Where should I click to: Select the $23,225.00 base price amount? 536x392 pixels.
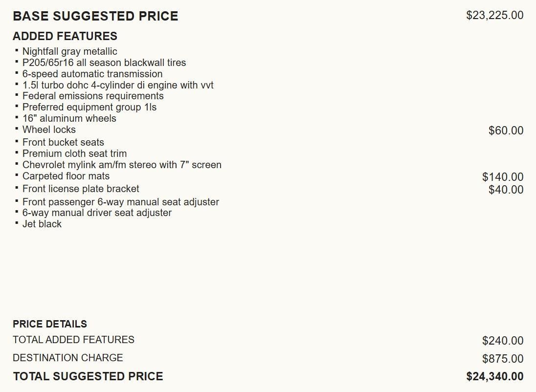[x=494, y=15]
